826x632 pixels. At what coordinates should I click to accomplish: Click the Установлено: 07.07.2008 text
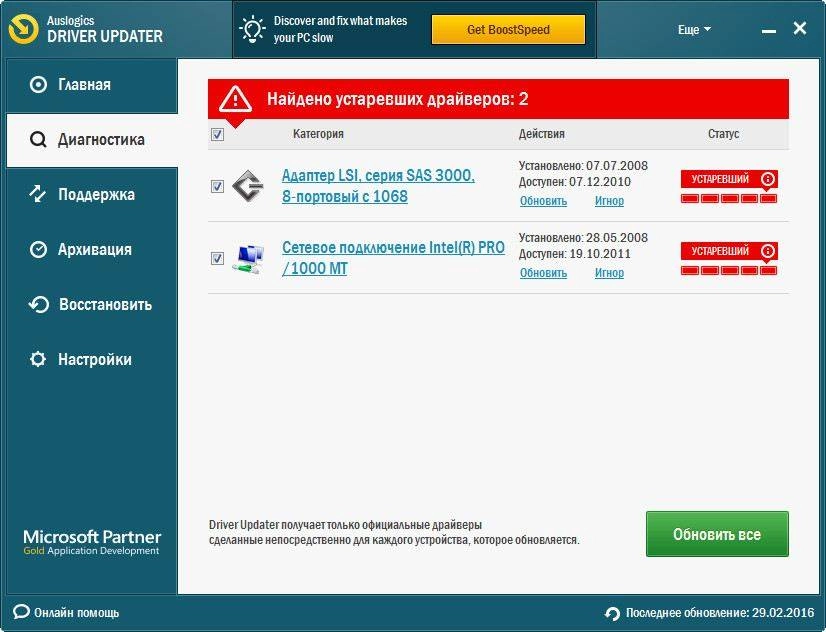point(583,166)
